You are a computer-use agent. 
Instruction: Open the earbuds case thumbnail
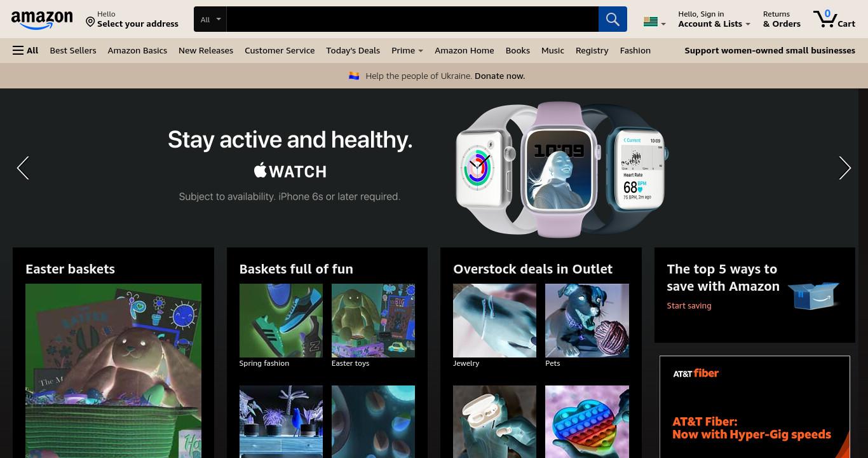tap(494, 422)
